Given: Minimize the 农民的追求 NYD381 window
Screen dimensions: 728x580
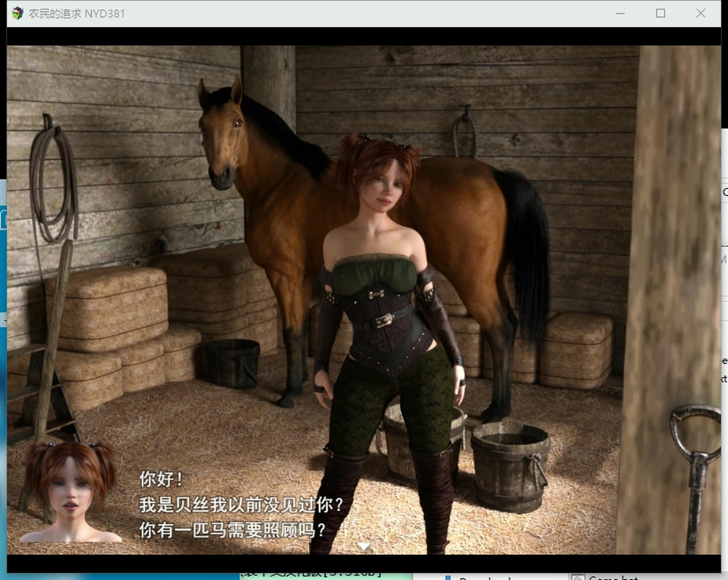Looking at the screenshot, I should (621, 13).
